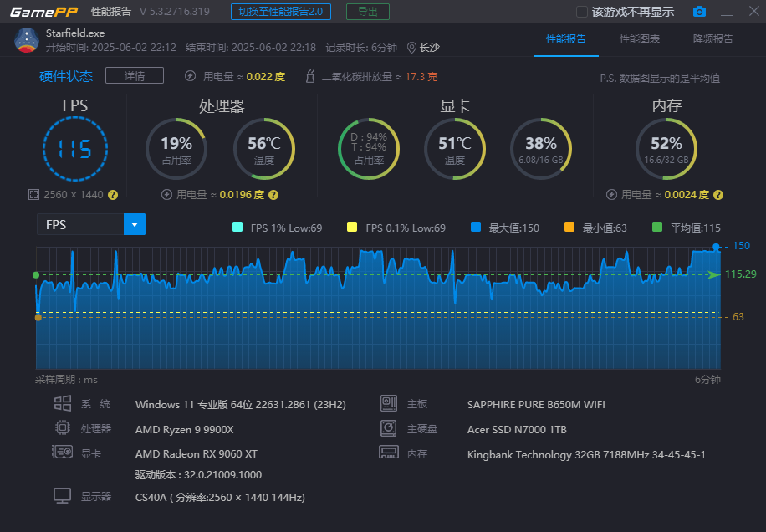The image size is (766, 532).
Task: Click the location pin icon beside 长沙
Action: pos(411,48)
